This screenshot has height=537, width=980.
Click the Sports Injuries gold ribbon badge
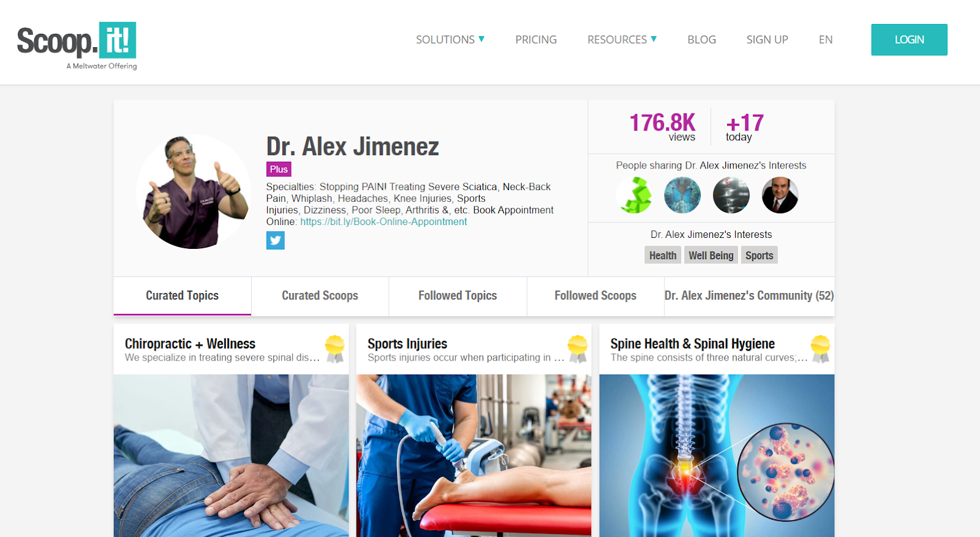578,349
